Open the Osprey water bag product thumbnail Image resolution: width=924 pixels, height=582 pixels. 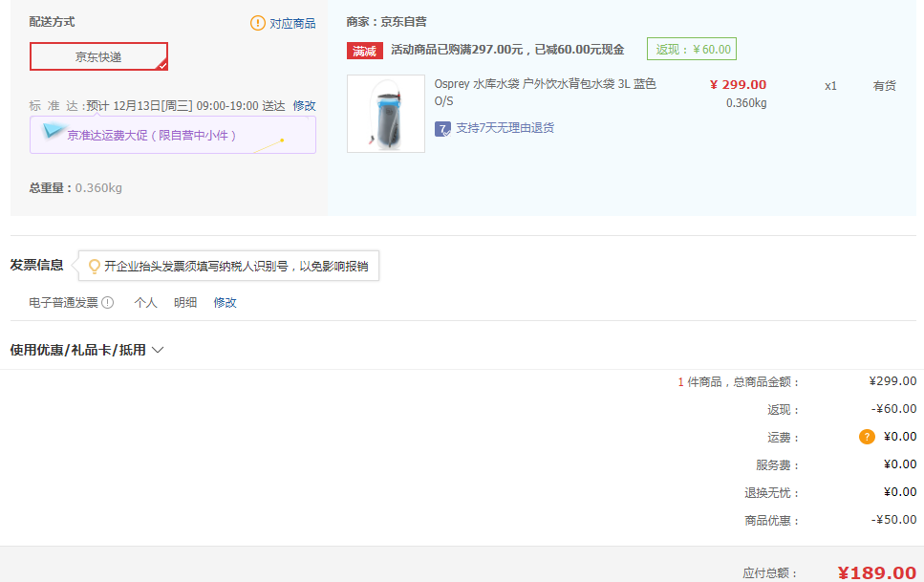(386, 114)
